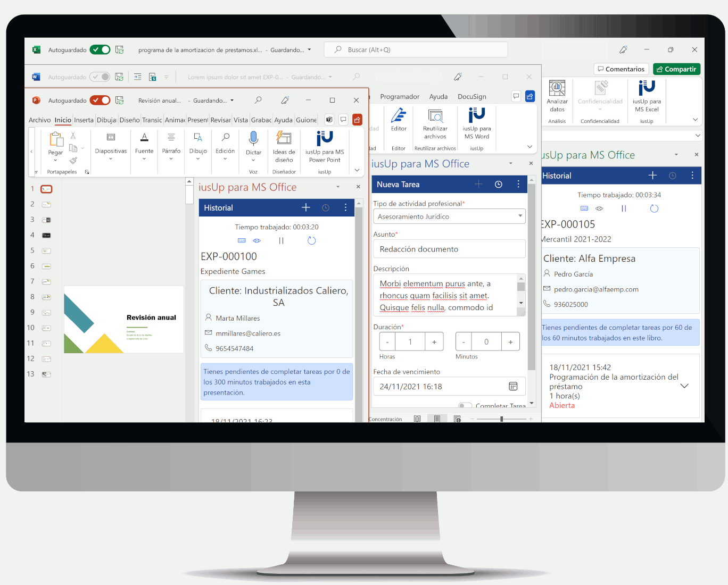Click the Excel save icon beside Autoguardado

tap(120, 49)
